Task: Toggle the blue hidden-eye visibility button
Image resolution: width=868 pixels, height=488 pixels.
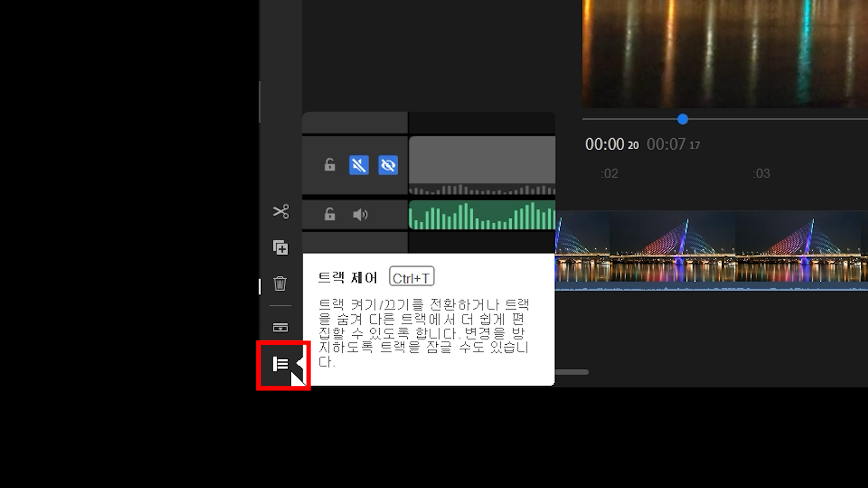Action: click(x=388, y=165)
